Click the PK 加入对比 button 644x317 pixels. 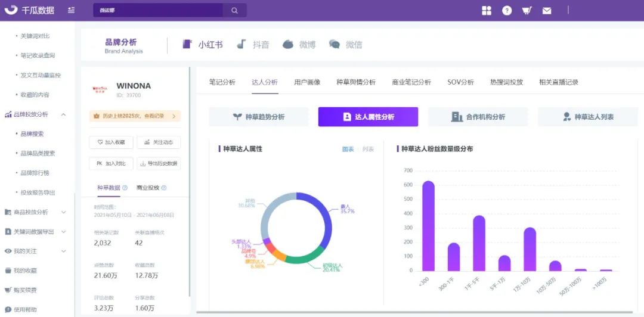pos(111,163)
